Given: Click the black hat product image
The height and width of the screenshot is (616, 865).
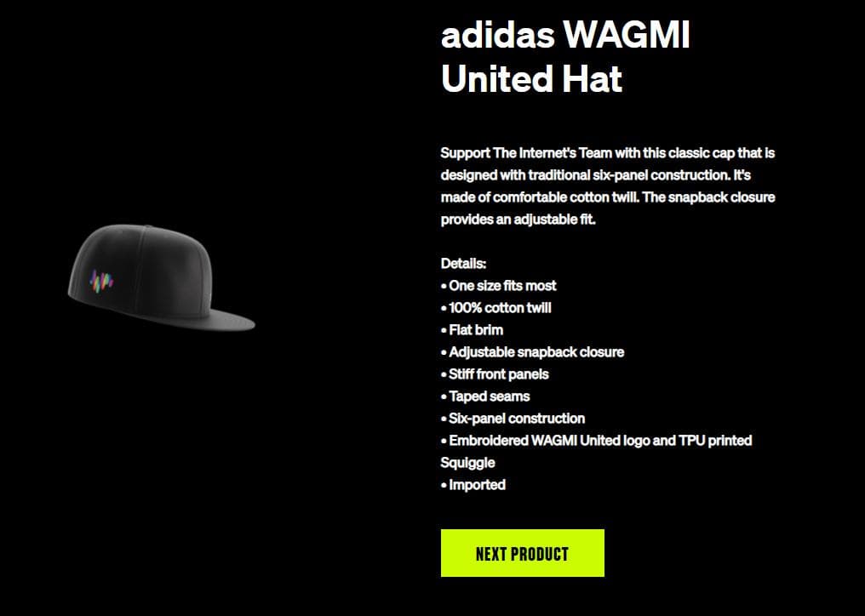Looking at the screenshot, I should [161, 277].
